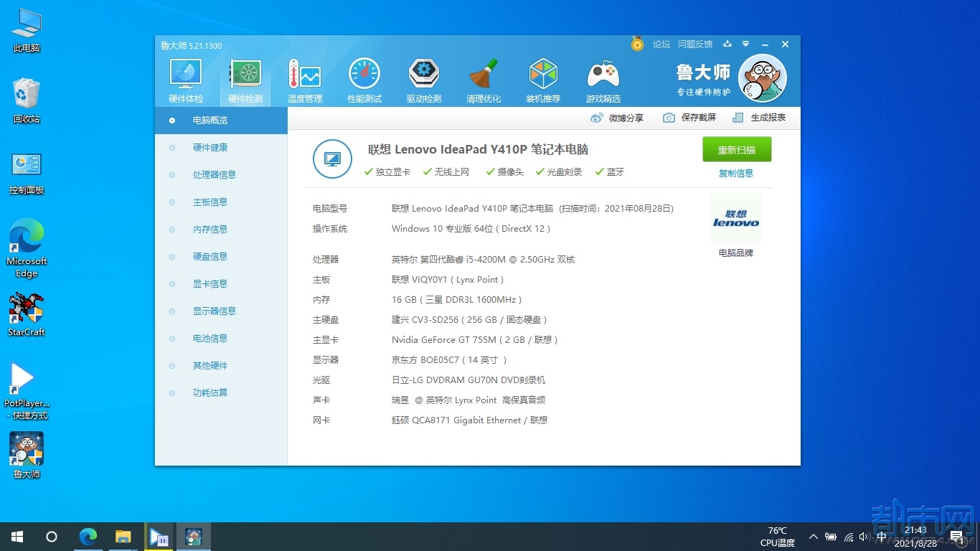
Task: Open PotPlayer desktop shortcut
Action: [x=27, y=392]
